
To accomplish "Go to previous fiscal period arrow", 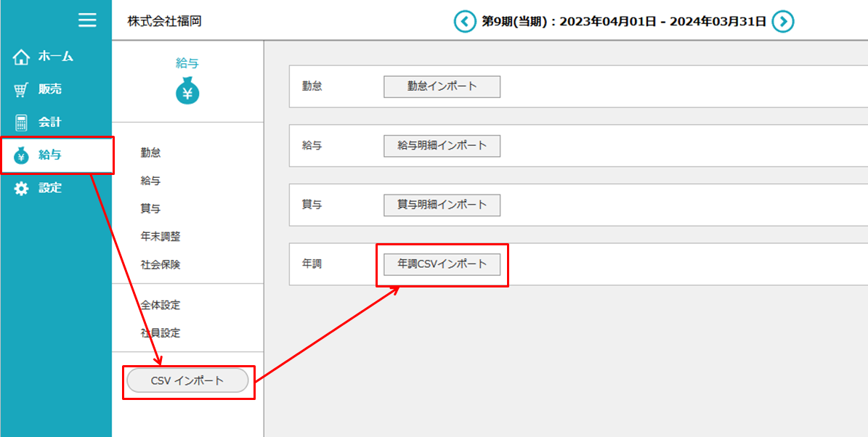I will 464,22.
